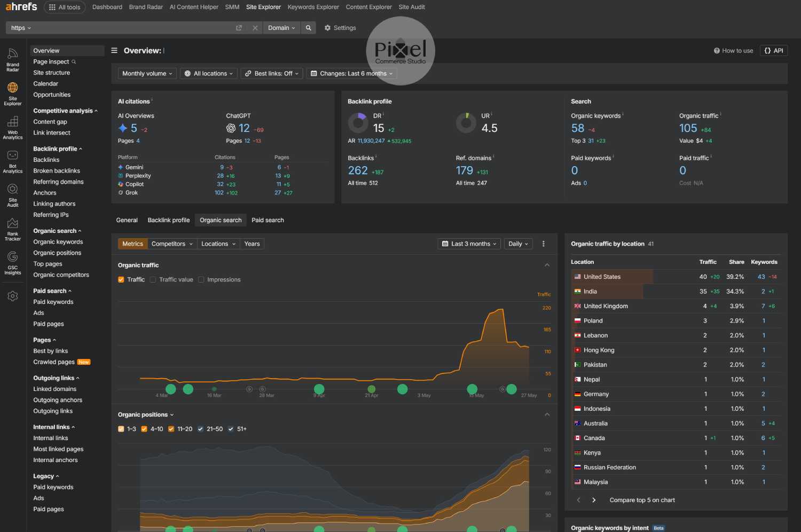Image resolution: width=801 pixels, height=532 pixels.
Task: Click the ahrefs logo
Action: point(21,7)
